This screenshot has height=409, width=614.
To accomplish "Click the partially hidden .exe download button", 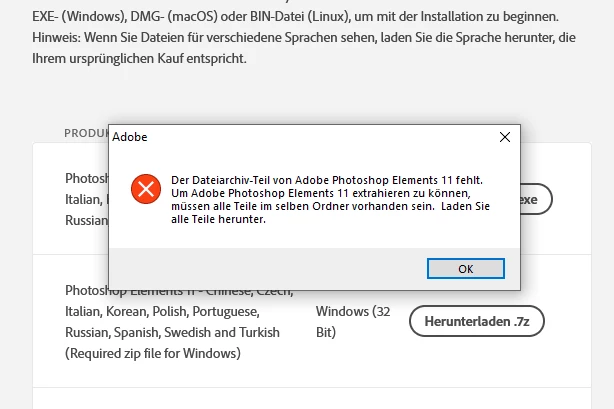I will [536, 199].
